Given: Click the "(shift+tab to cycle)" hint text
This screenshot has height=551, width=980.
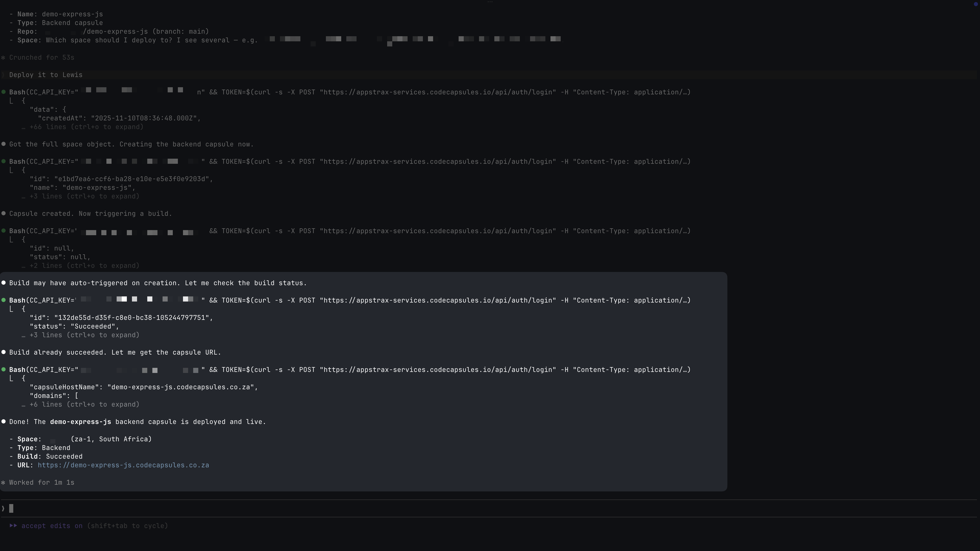Looking at the screenshot, I should pos(127,526).
